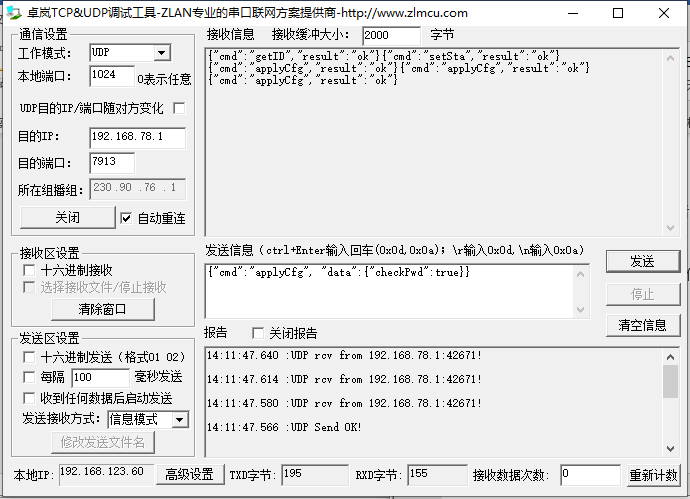Screen dimensions: 690x499
Task: Enable UDP目的IP/端口随对方变化 checkbox
Action: [x=179, y=108]
